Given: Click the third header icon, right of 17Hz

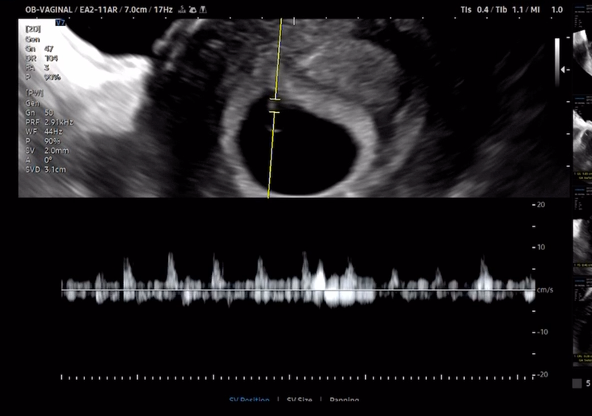Looking at the screenshot, I should [203, 9].
